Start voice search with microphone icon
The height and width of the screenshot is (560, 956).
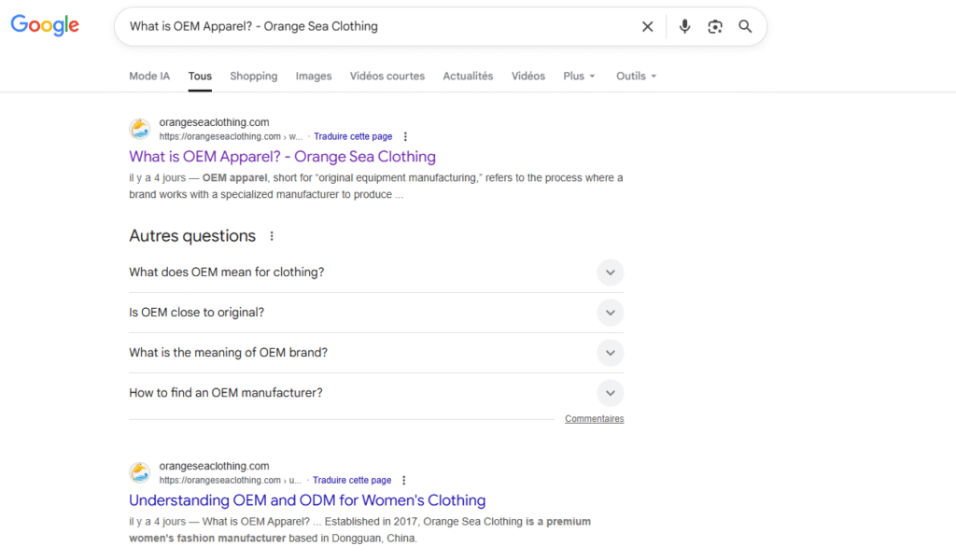684,27
